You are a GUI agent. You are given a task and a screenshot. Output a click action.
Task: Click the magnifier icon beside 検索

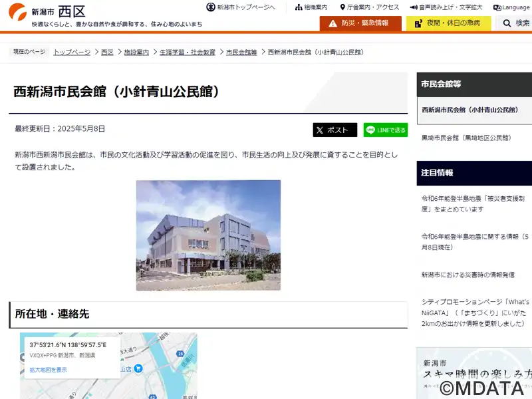[507, 23]
